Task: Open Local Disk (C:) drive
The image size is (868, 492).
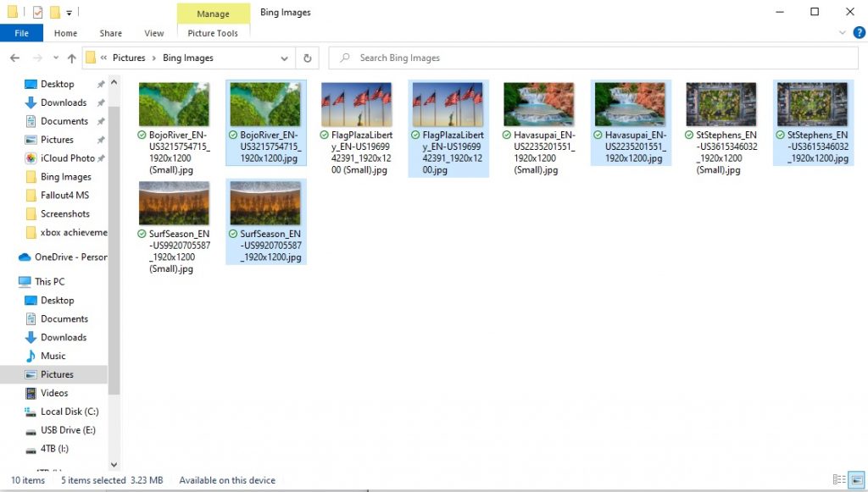Action: (70, 412)
